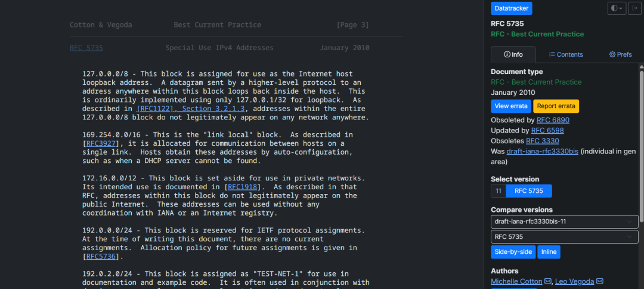Image resolution: width=644 pixels, height=289 pixels.
Task: Open the Prefs tab
Action: point(620,54)
